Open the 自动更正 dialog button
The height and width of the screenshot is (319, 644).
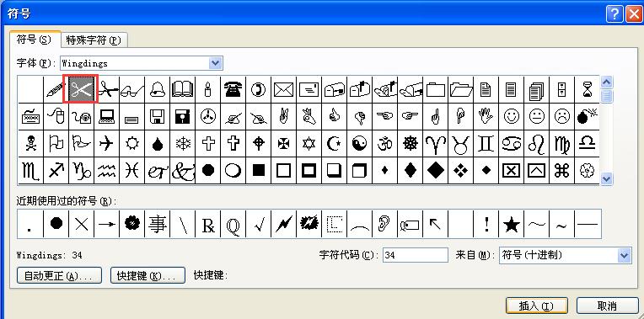click(59, 275)
